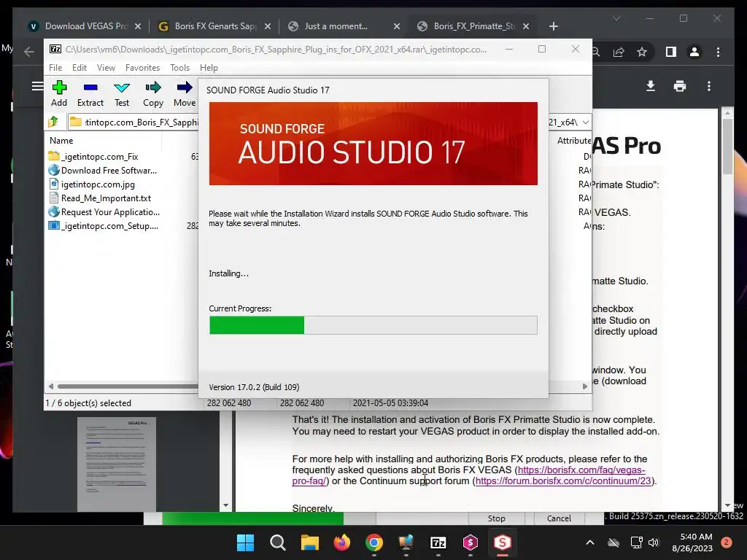747x560 pixels.
Task: Switch to 7-Zip in the taskbar
Action: tap(438, 542)
